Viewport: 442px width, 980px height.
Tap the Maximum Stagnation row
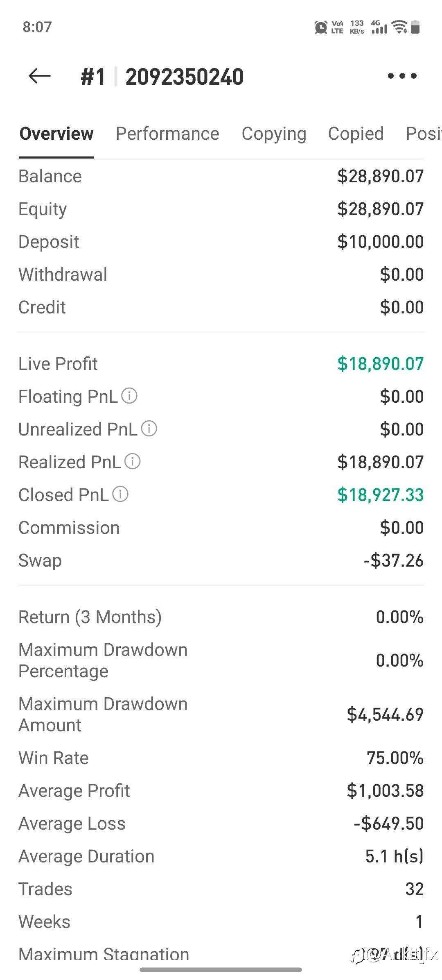coord(221,954)
